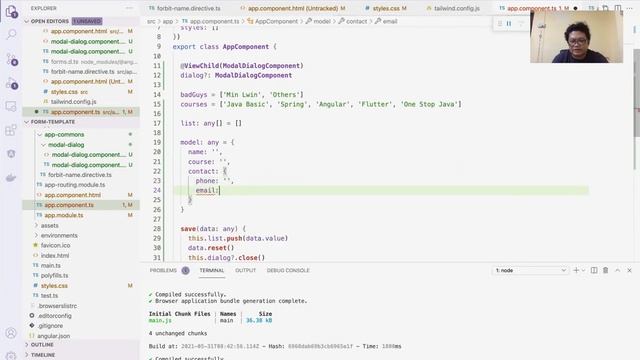Open the TERMINAL panel tab

211,270
